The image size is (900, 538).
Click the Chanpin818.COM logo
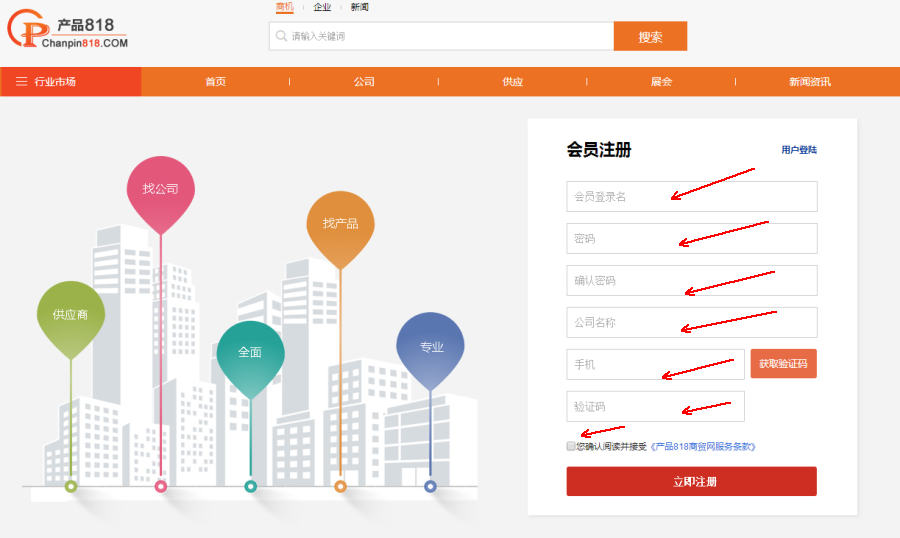point(68,32)
